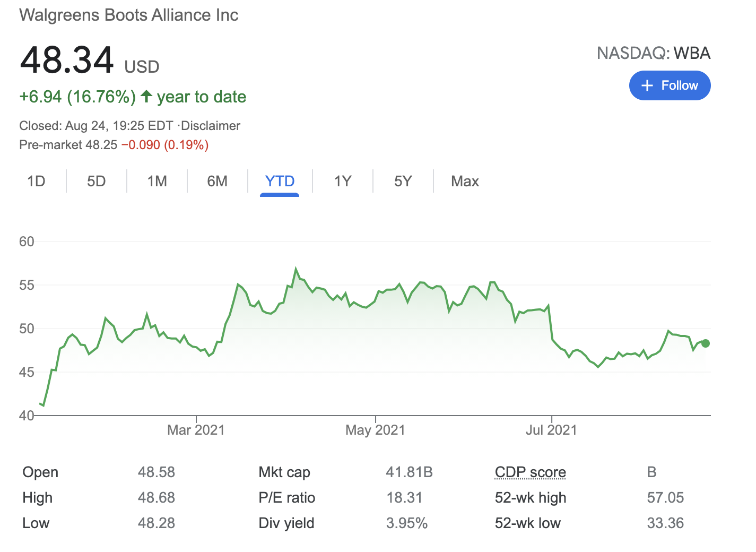Click the 55 y-axis label
Viewport: 756px width, 552px height.
click(27, 285)
